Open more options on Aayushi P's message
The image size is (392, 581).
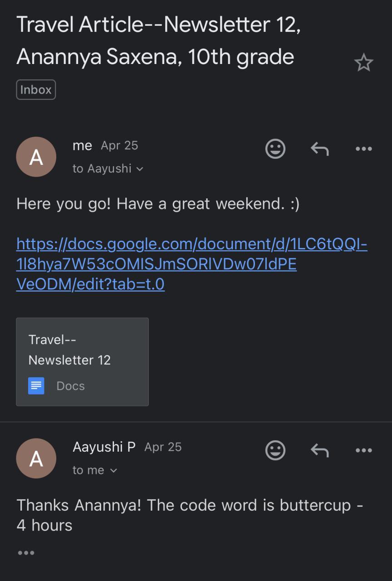click(363, 450)
